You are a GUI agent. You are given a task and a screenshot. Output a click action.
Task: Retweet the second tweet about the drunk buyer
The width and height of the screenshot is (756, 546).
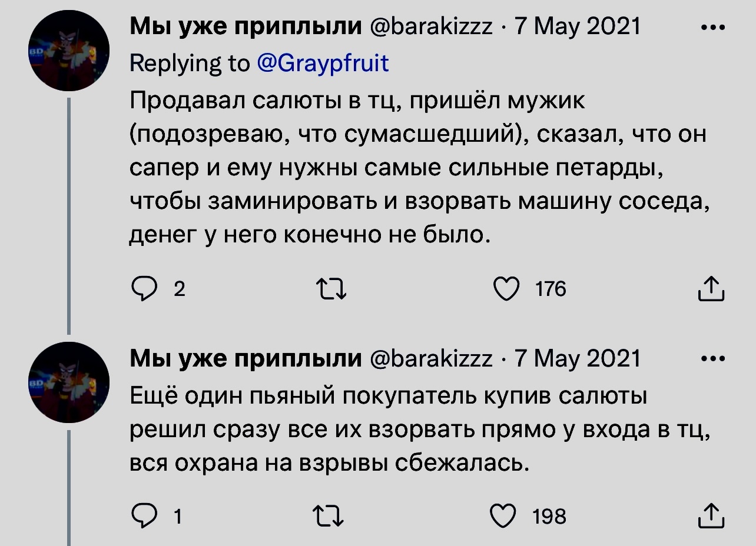click(x=331, y=516)
